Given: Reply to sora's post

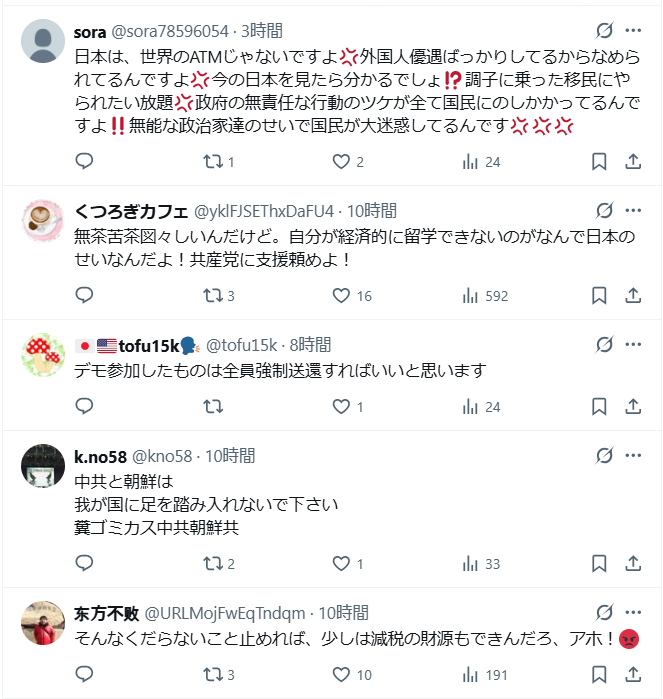Looking at the screenshot, I should click(x=84, y=161).
